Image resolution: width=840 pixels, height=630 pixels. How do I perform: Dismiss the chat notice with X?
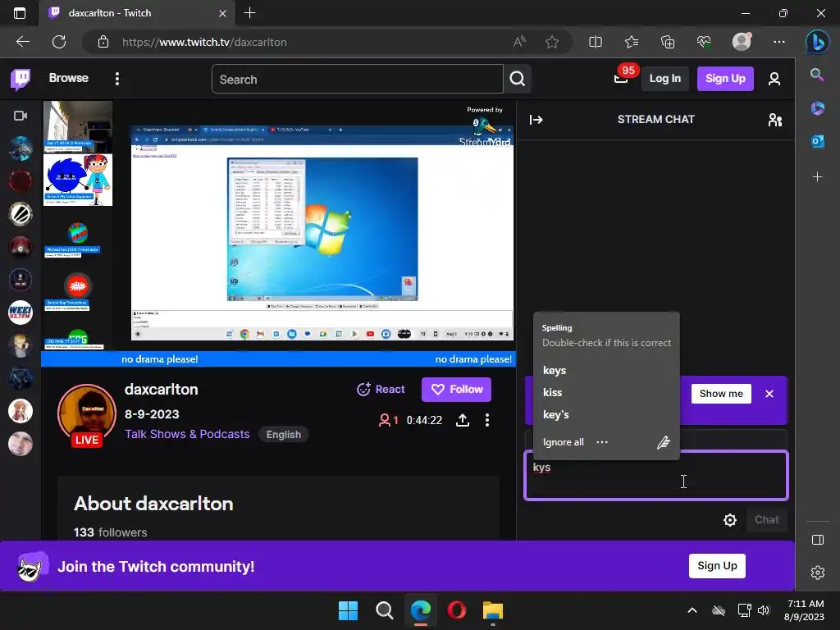tap(769, 394)
